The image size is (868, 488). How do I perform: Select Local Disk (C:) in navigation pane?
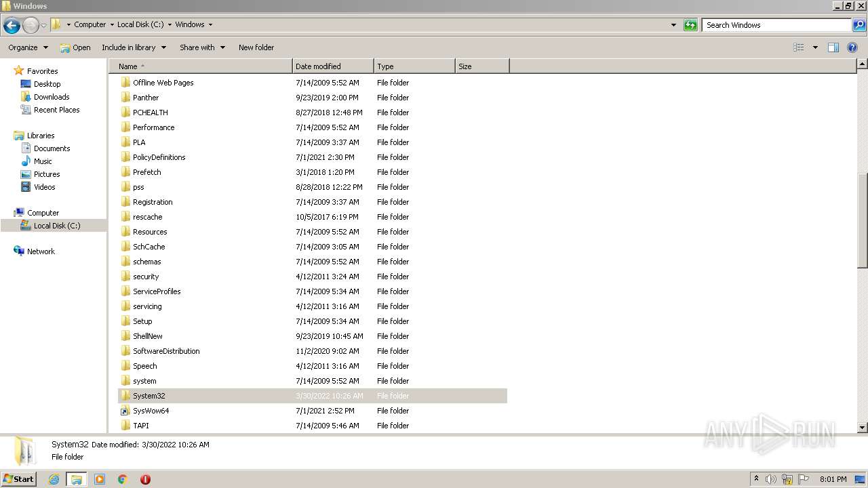[56, 226]
